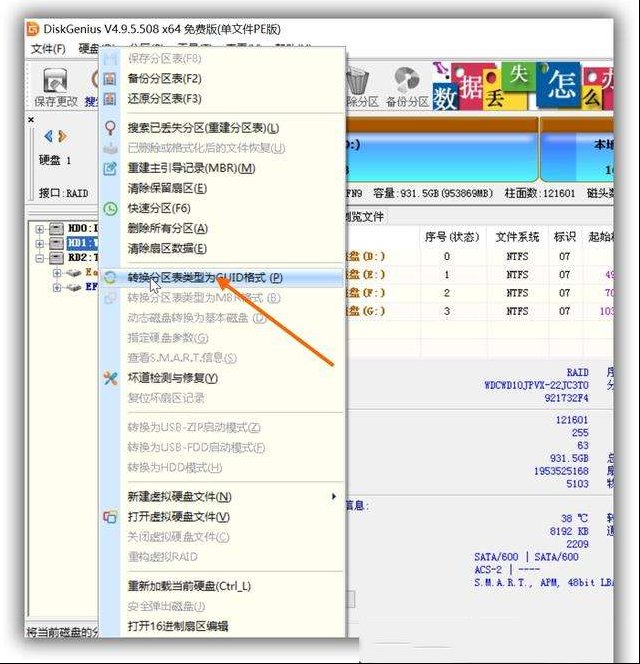Click the 38 ℃ temperature value
The height and width of the screenshot is (664, 640).
click(574, 518)
